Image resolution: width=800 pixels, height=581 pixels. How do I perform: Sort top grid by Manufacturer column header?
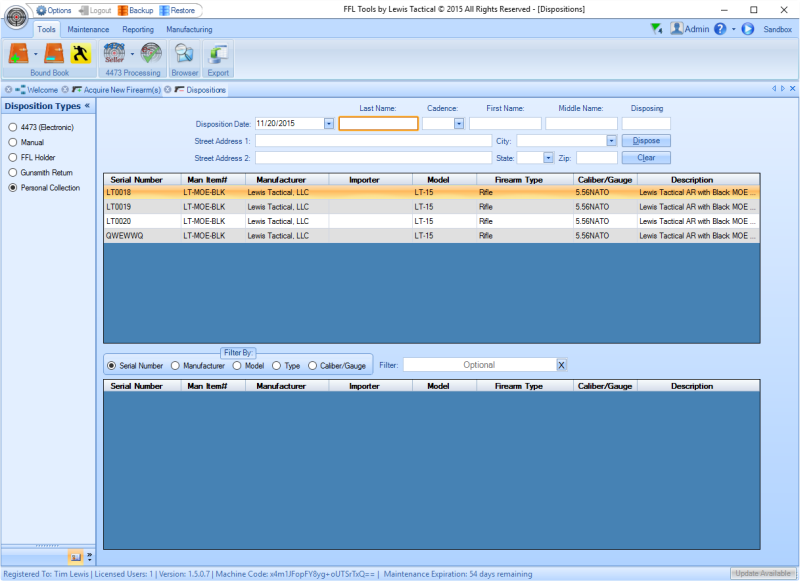click(287, 180)
